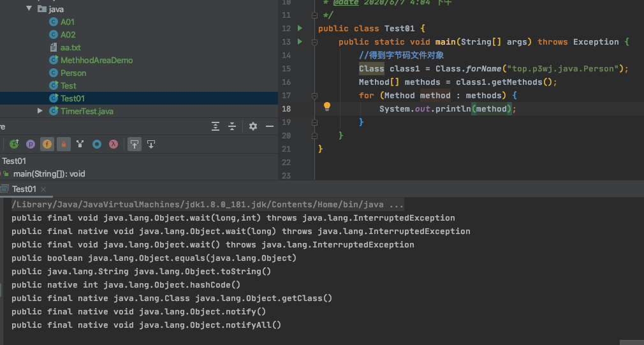This screenshot has width=644, height=345.
Task: Collapse the for loop fold at line 17
Action: pyautogui.click(x=314, y=95)
